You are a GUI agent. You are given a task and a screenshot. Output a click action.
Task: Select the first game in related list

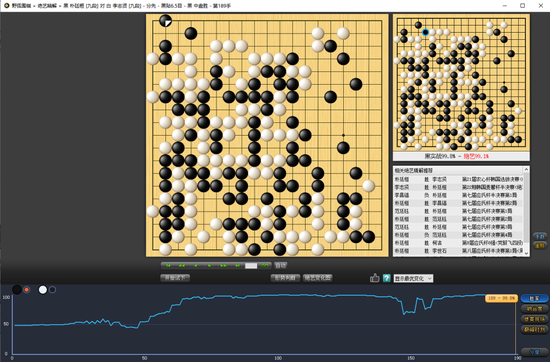click(458, 179)
